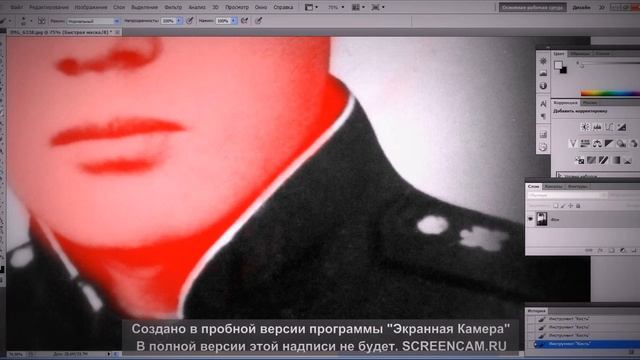Add a Vibrance adjustment

pyautogui.click(x=573, y=144)
